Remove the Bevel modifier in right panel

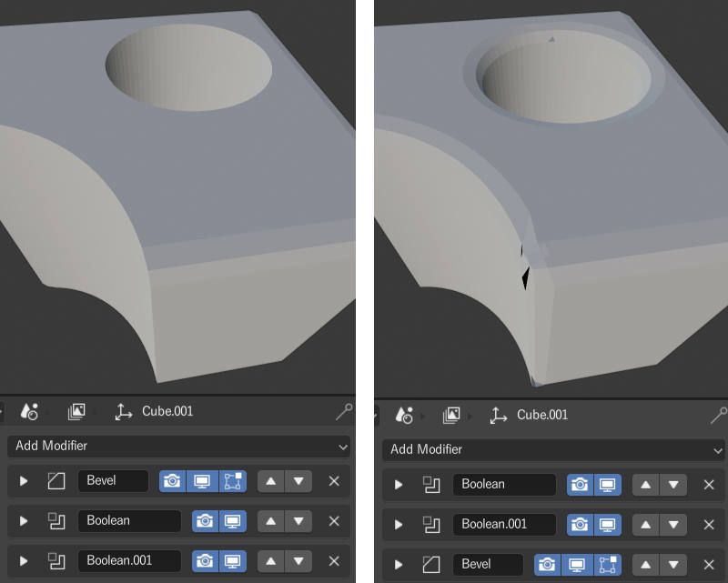709,565
